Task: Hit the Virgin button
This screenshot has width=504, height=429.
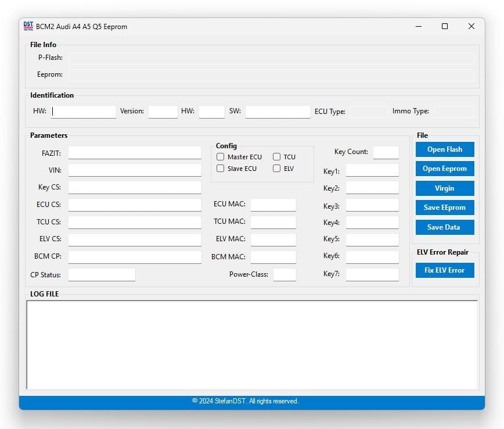Action: point(445,188)
